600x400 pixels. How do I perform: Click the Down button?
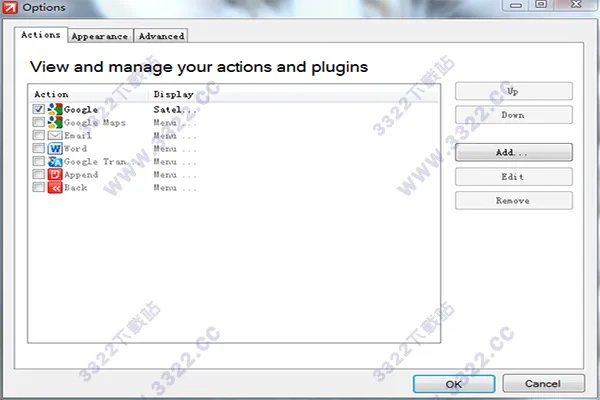(513, 115)
